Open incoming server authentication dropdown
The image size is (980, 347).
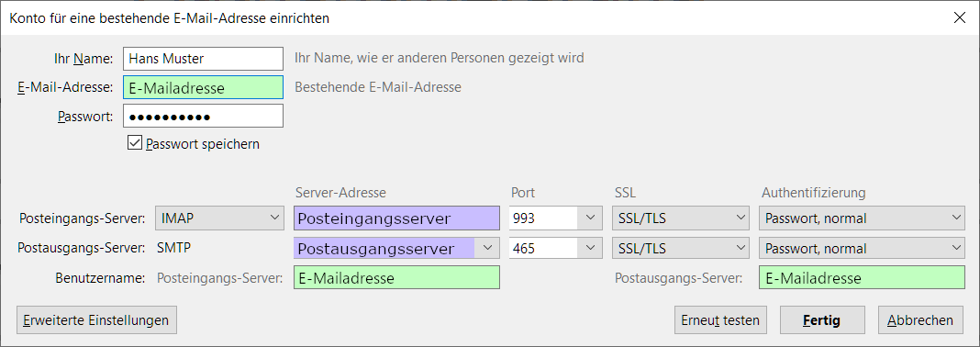click(862, 218)
